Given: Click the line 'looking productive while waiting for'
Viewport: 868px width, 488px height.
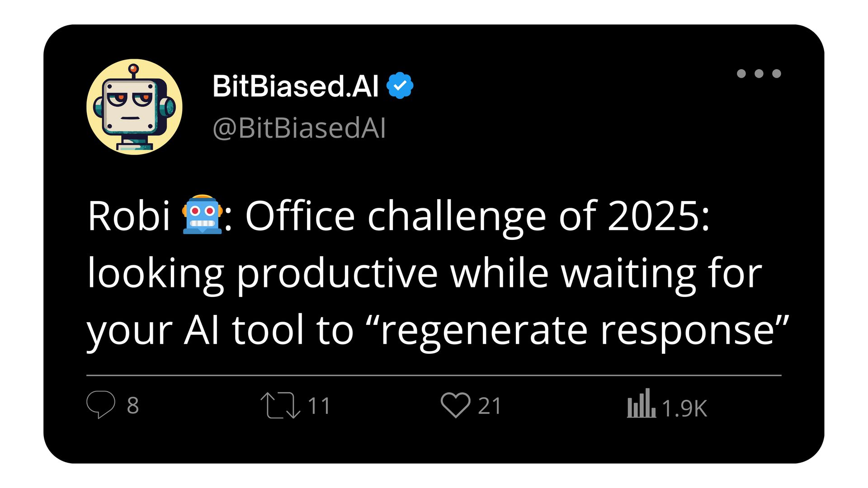Looking at the screenshot, I should click(425, 273).
